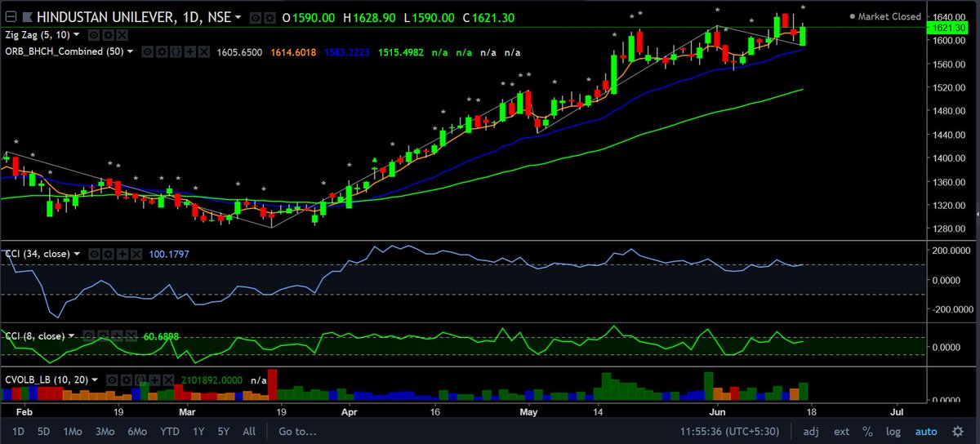Expand the CCI (8, close) dropdown
Screen dimensions: 980x444
[x=71, y=335]
